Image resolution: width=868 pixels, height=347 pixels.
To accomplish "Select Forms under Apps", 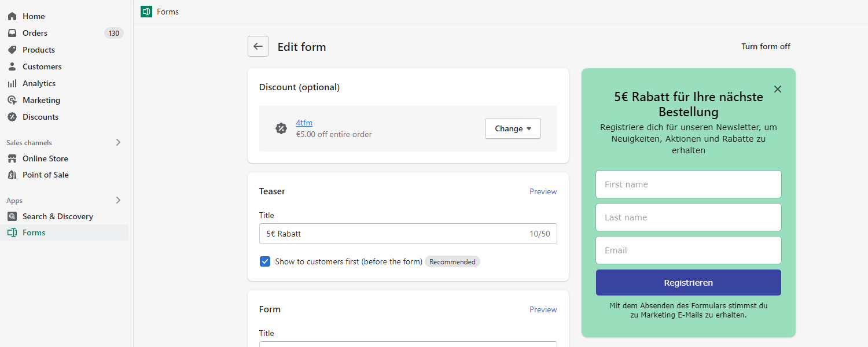I will tap(34, 232).
